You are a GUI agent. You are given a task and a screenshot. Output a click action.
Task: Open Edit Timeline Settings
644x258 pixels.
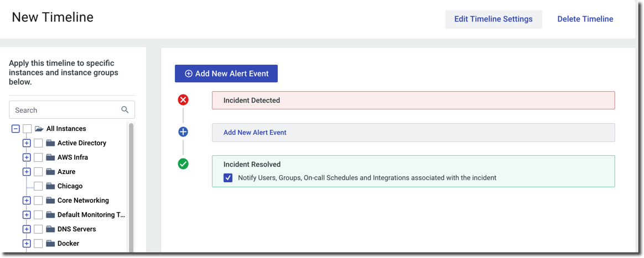493,19
